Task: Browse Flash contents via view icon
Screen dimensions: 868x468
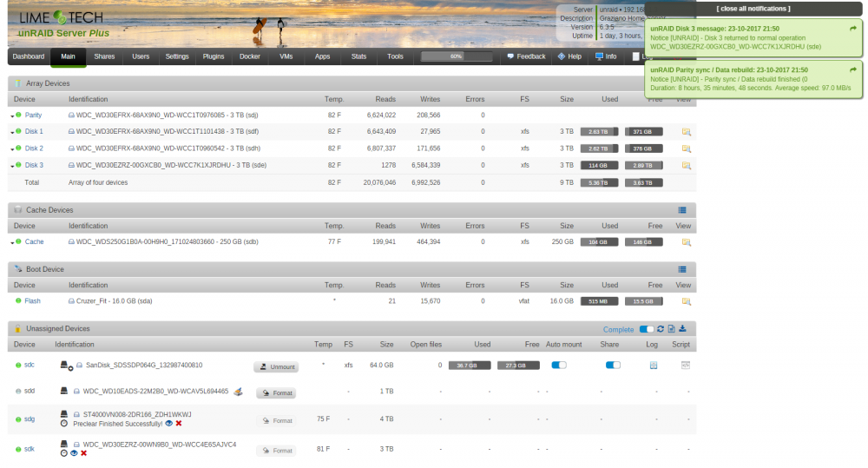Action: 686,301
